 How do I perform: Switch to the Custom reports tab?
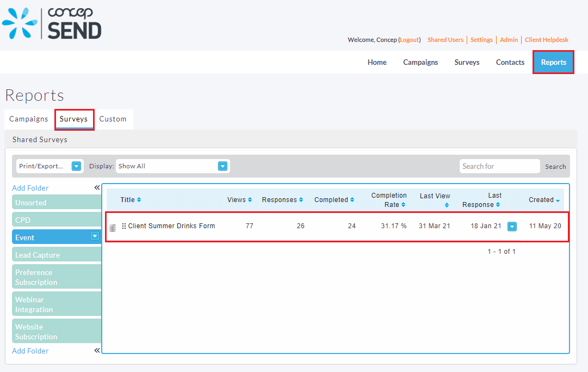coord(113,119)
